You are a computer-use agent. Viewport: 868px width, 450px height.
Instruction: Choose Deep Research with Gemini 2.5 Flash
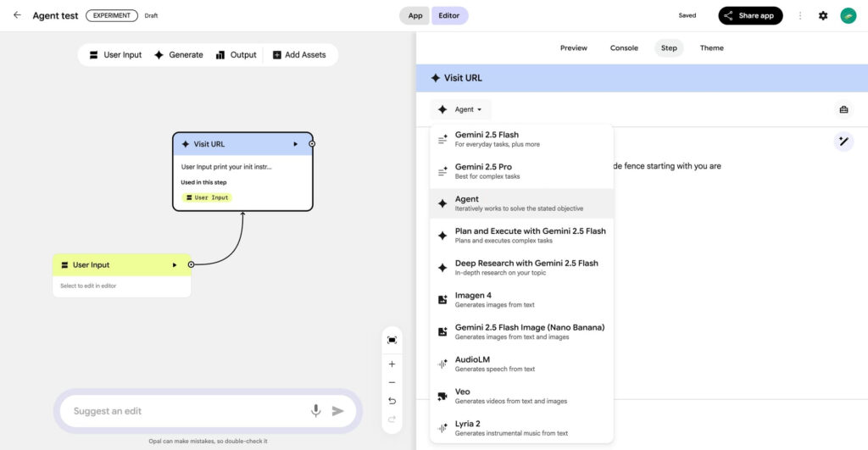click(x=521, y=267)
